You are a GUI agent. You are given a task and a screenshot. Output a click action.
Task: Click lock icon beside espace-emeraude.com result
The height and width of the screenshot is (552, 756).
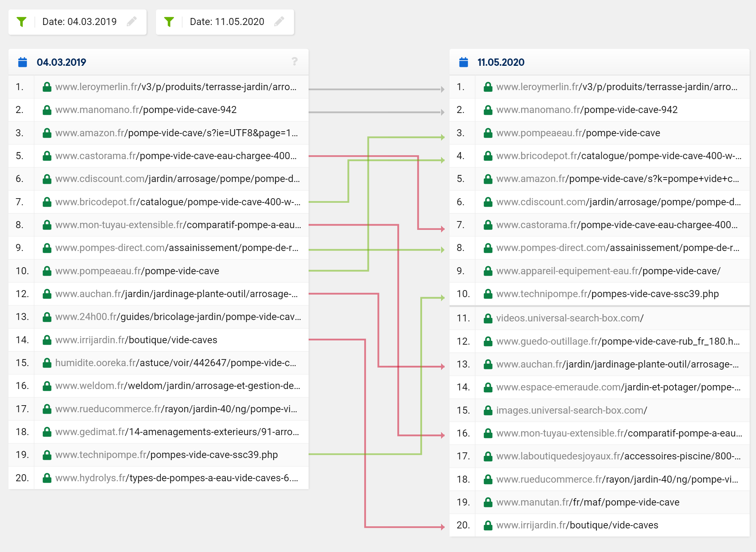488,387
